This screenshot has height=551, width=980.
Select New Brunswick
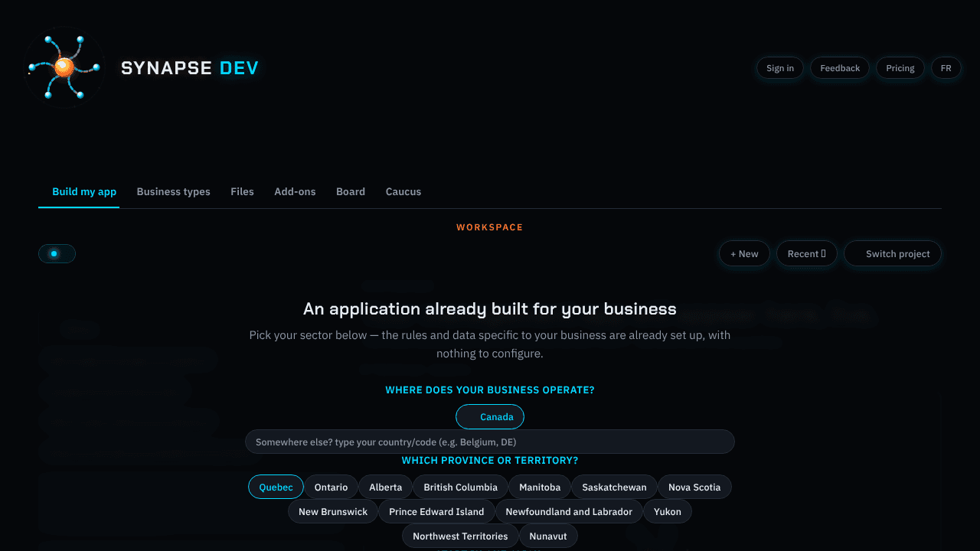point(333,512)
